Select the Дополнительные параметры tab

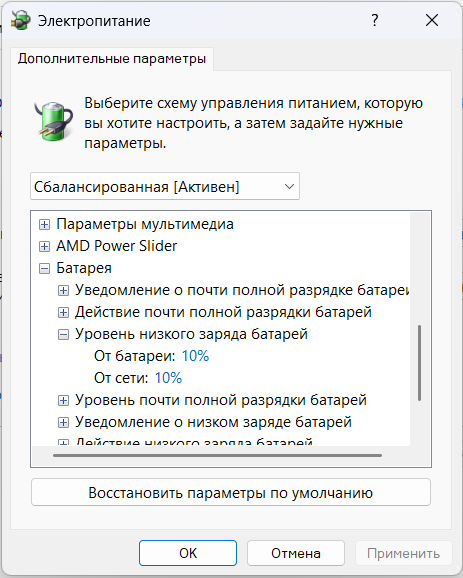[x=112, y=59]
